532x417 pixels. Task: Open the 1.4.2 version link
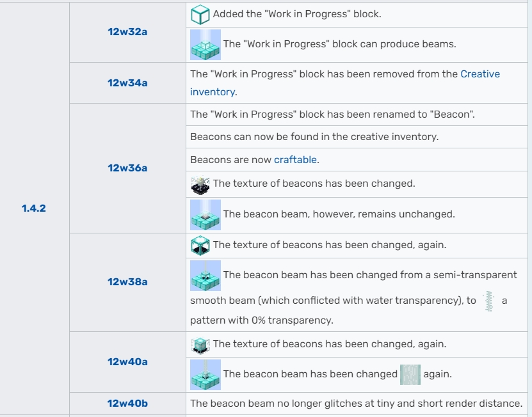[34, 208]
